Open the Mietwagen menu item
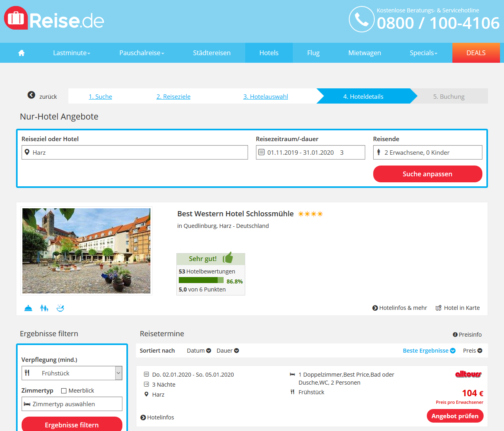Screen dimensions: 504x431 (364, 53)
